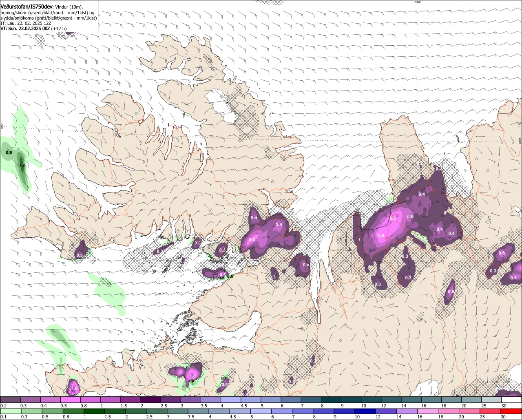Click the '0.2' label in the upper legend row
Screen dimensions: 522x420
pos(3,406)
